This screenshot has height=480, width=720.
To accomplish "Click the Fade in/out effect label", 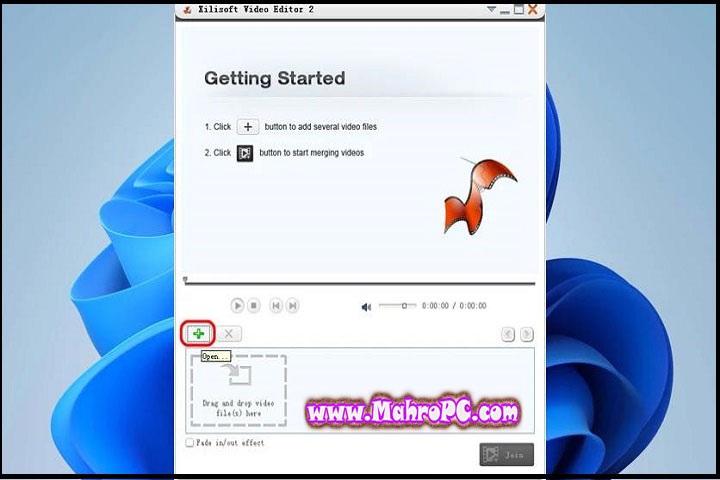I will point(230,443).
